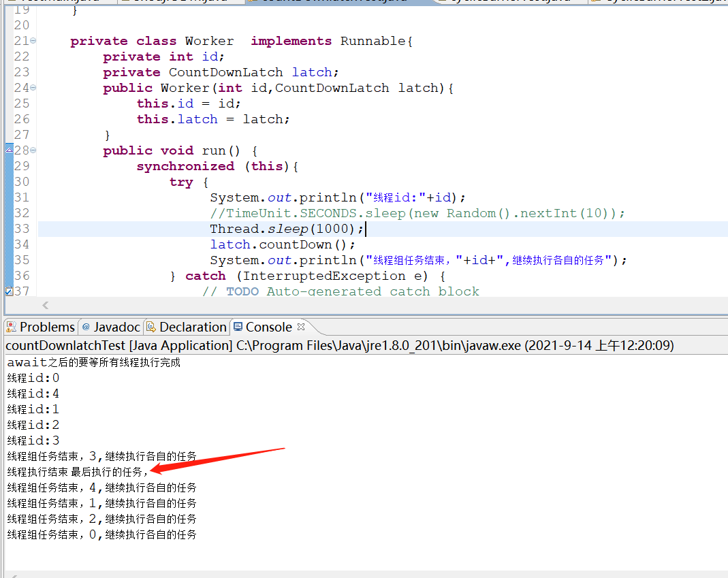This screenshot has height=578, width=728.
Task: Click the 'TODO Auto-generated catch block' comment
Action: [x=353, y=291]
